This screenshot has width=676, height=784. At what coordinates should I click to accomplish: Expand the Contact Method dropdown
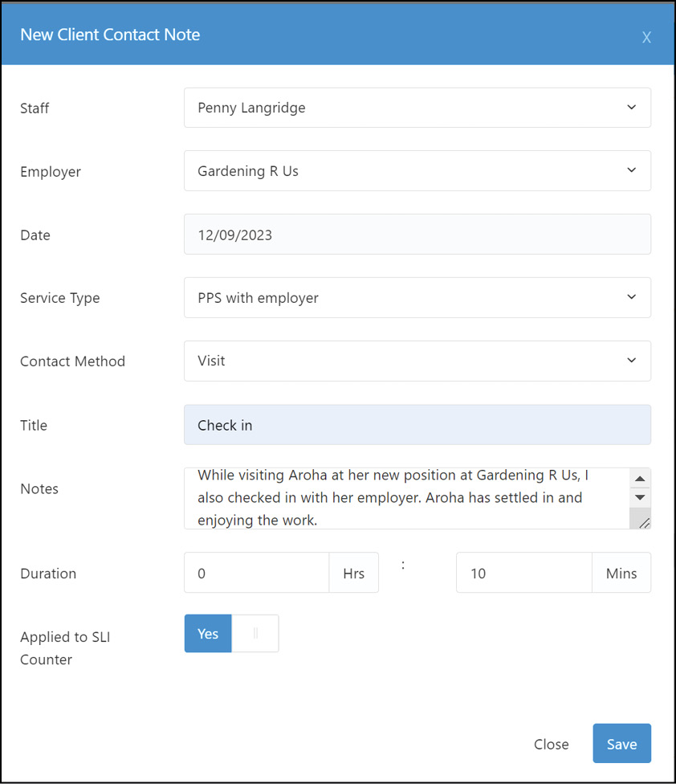click(417, 361)
